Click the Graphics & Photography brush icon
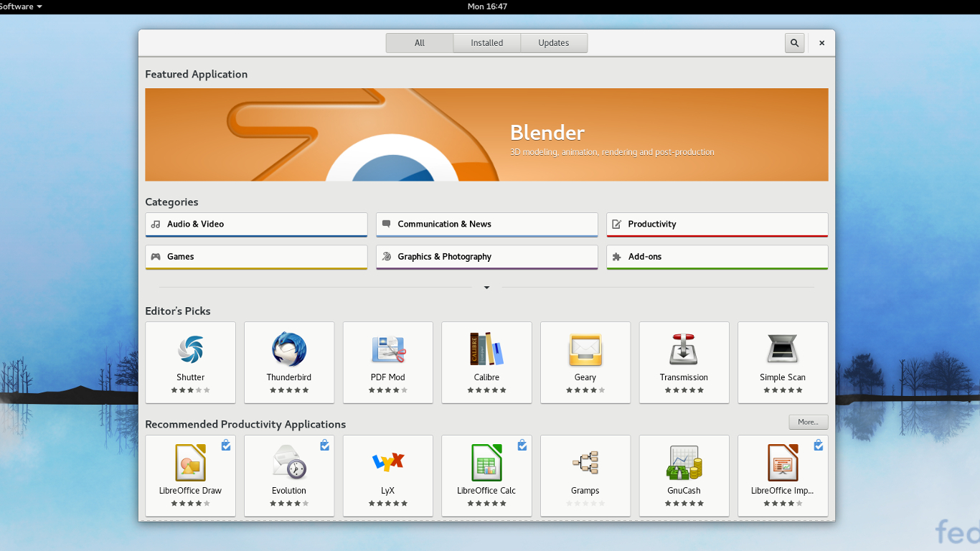The height and width of the screenshot is (551, 980). tap(387, 256)
